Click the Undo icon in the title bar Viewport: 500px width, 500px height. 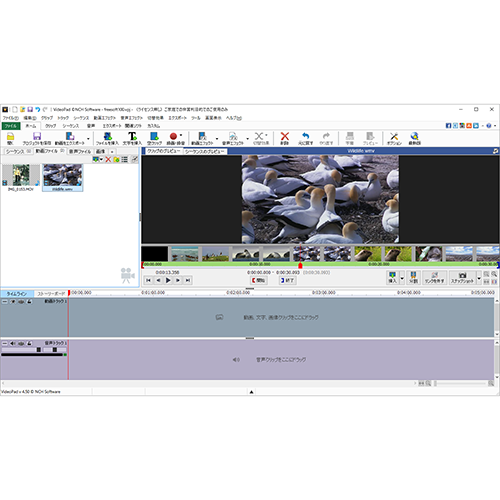(x=37, y=109)
